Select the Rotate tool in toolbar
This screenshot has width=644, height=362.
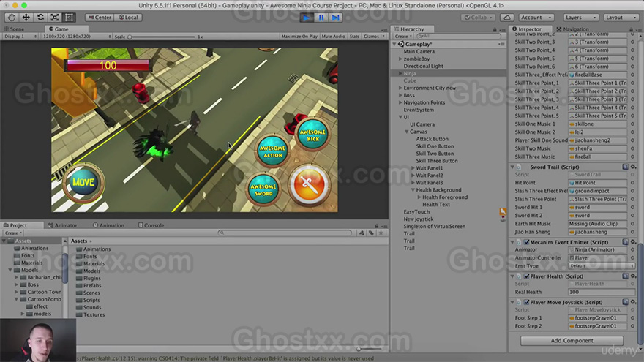[x=40, y=18]
